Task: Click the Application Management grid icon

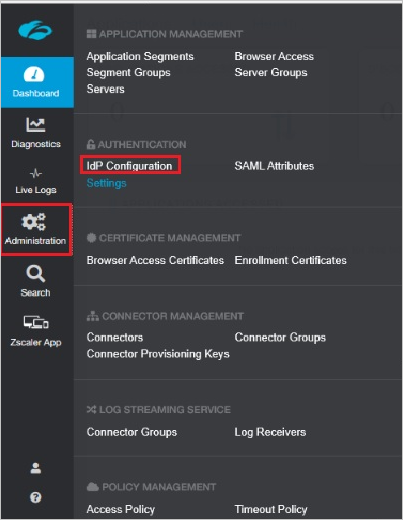Action: [x=91, y=34]
